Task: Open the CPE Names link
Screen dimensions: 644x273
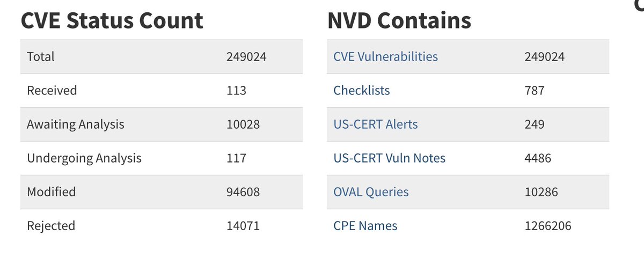Action: (x=365, y=226)
